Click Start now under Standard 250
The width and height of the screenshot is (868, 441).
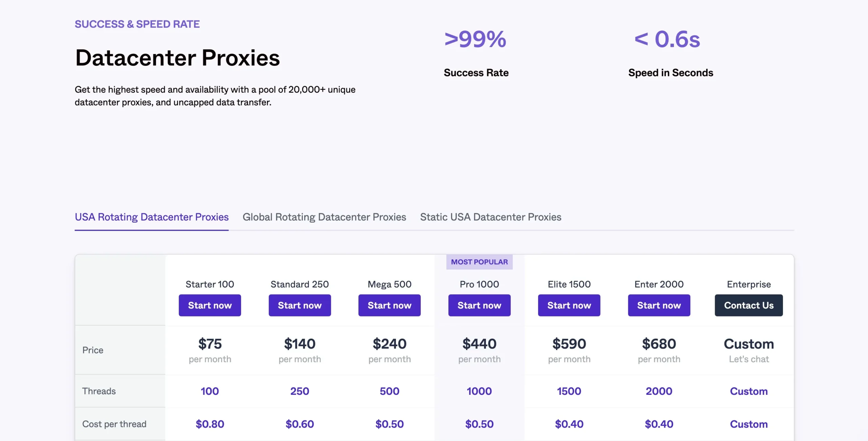coord(300,305)
